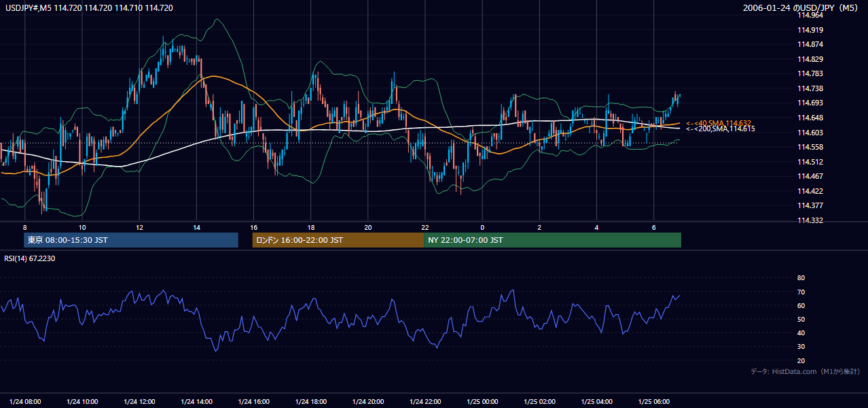Click the 114.693 price axis label
The image size is (868, 408).
pyautogui.click(x=810, y=103)
